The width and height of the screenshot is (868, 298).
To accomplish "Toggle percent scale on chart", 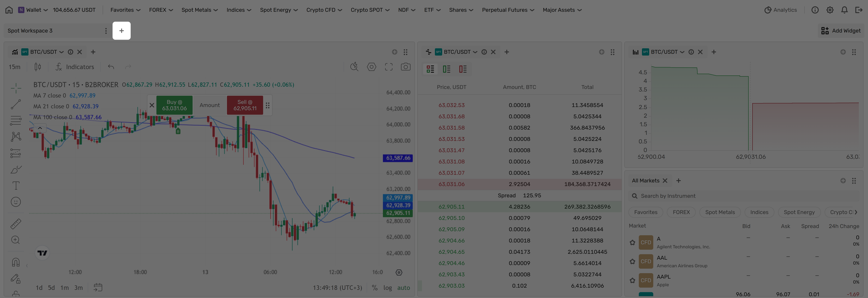I will point(374,288).
